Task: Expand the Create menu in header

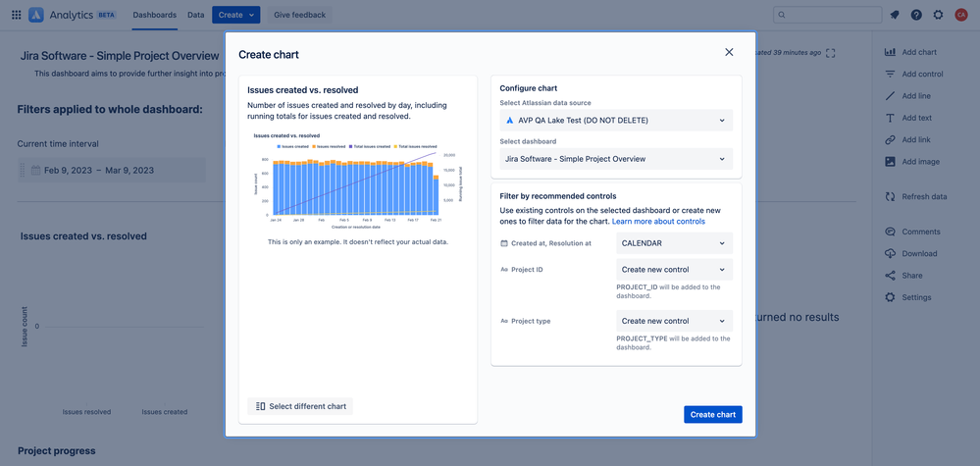Action: [x=236, y=15]
